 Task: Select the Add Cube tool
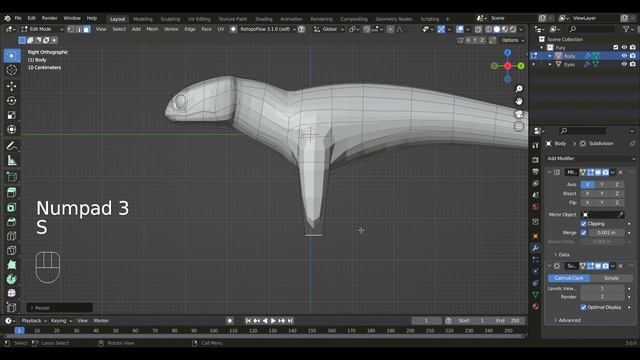(12, 177)
